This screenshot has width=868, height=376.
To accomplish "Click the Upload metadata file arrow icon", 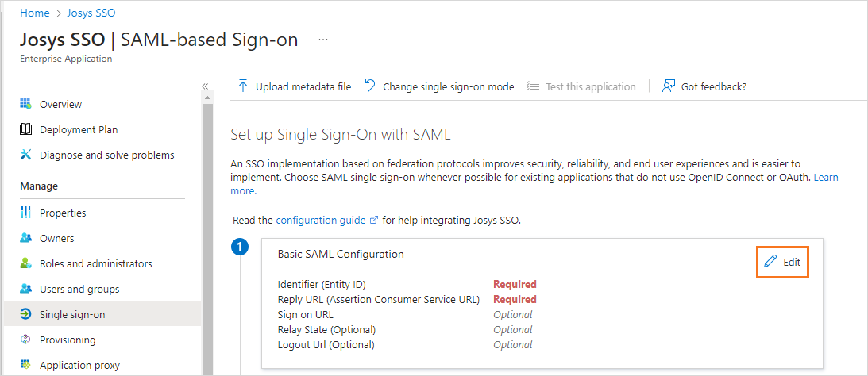I will [243, 86].
